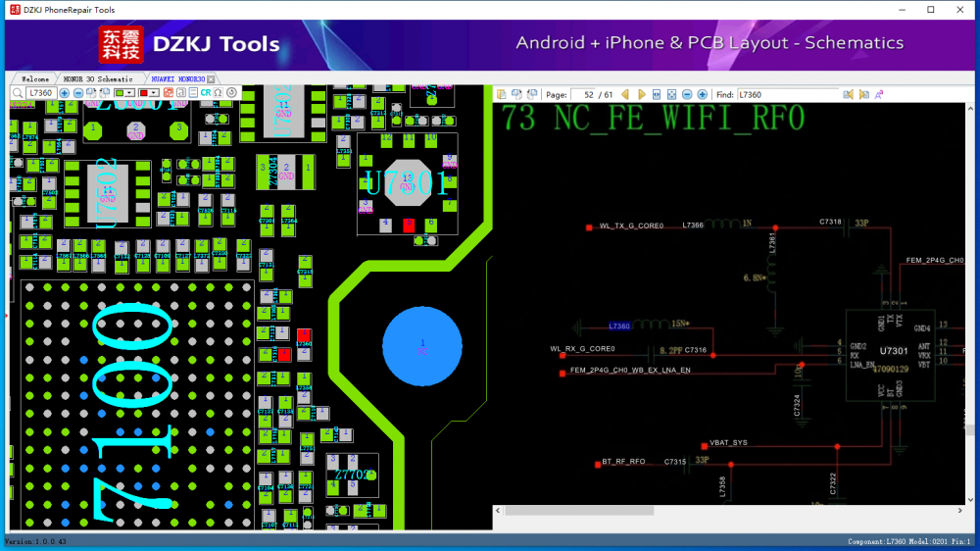This screenshot has width=980, height=551.
Task: Go to next schematic page arrow
Action: (642, 94)
